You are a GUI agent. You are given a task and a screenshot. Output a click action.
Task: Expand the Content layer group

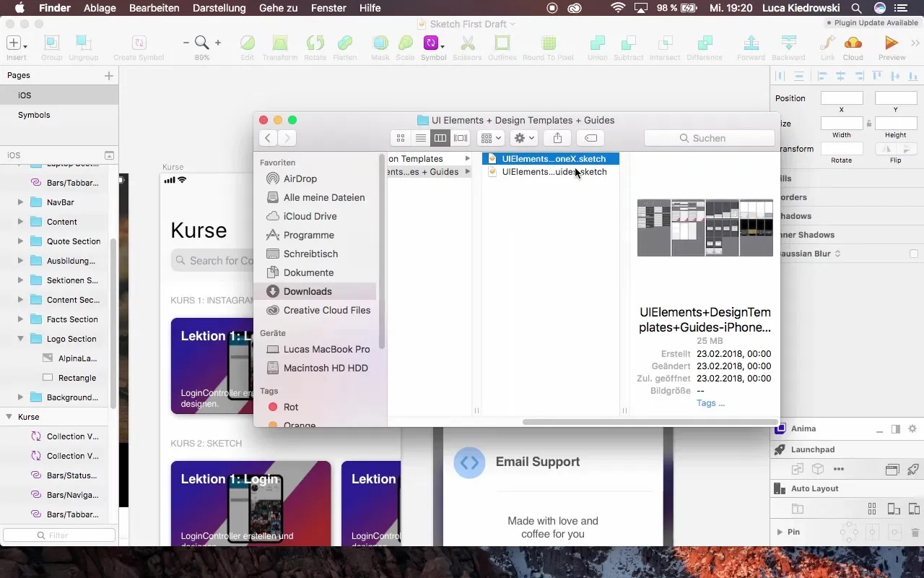pos(20,222)
